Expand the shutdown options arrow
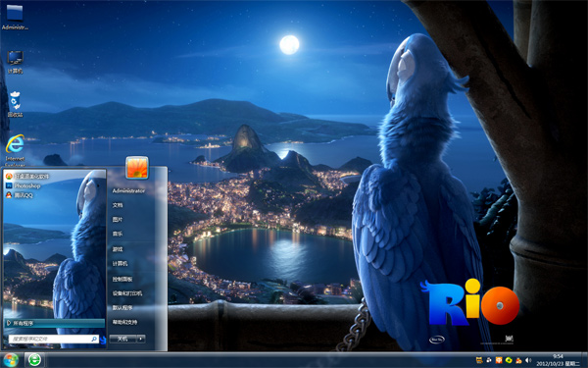The width and height of the screenshot is (588, 368). (141, 339)
